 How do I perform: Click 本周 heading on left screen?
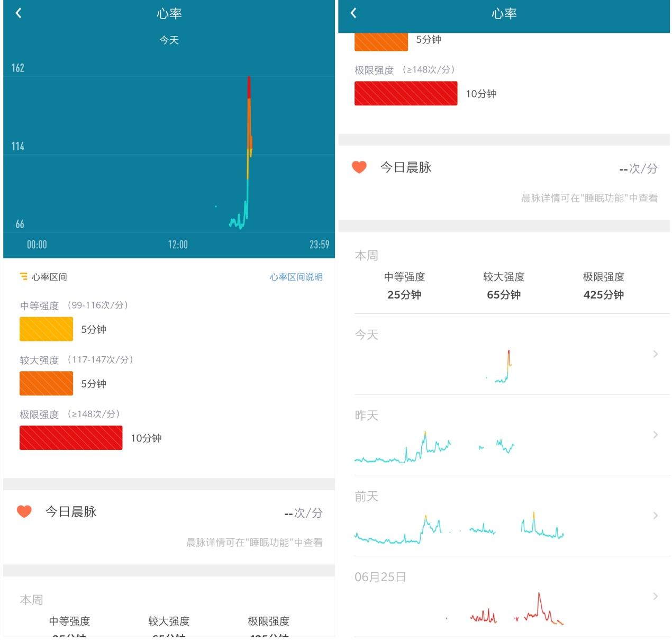(31, 600)
